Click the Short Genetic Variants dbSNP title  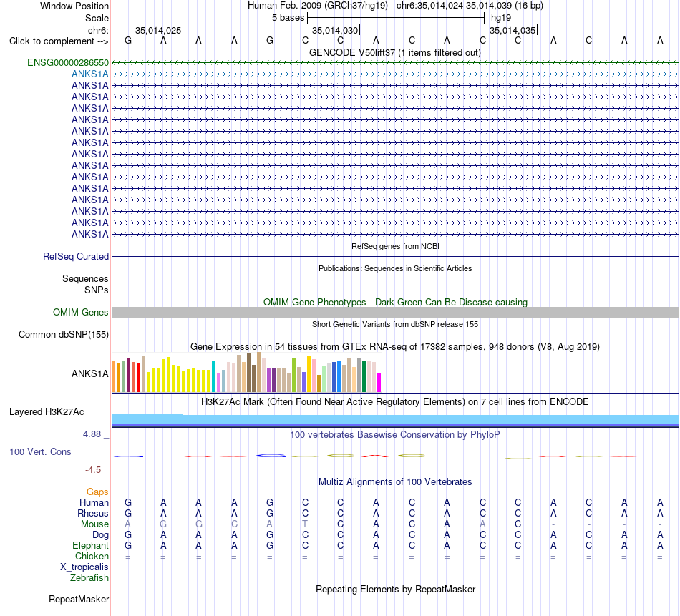(x=395, y=324)
